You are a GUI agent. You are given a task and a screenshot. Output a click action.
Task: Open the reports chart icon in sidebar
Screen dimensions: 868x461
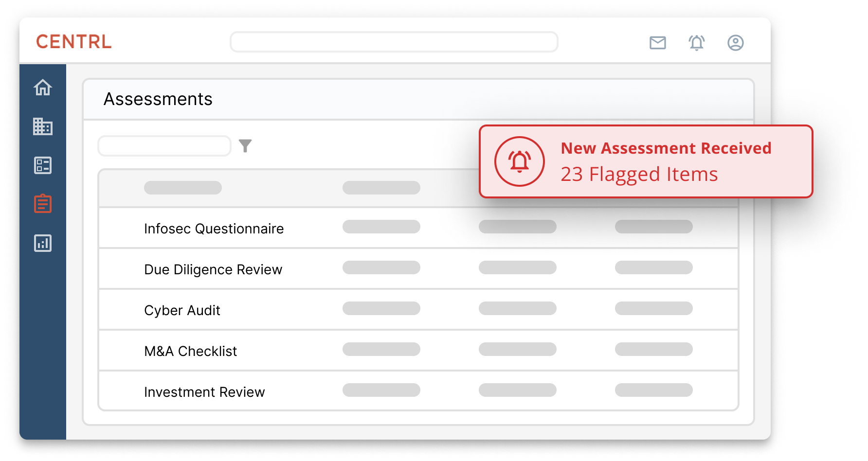click(x=43, y=243)
